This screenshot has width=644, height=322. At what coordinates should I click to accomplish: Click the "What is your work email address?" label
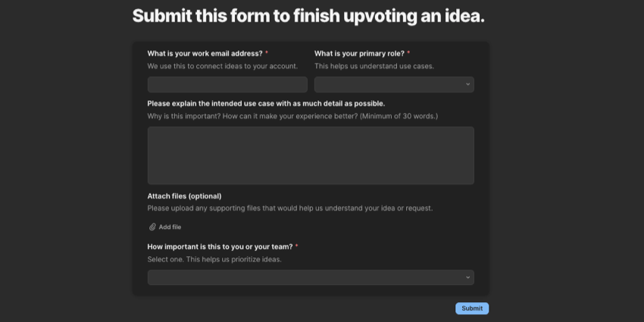[205, 54]
